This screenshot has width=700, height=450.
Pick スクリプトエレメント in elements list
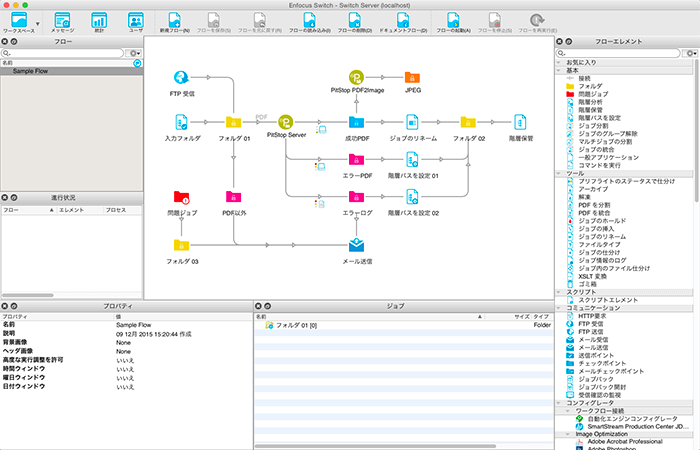608,300
